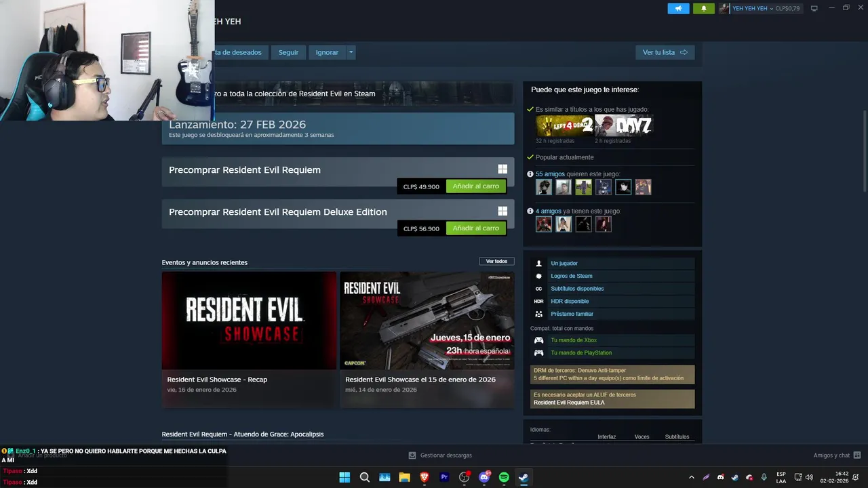This screenshot has width=868, height=488.
Task: Open OBS Studio from taskbar
Action: (464, 477)
